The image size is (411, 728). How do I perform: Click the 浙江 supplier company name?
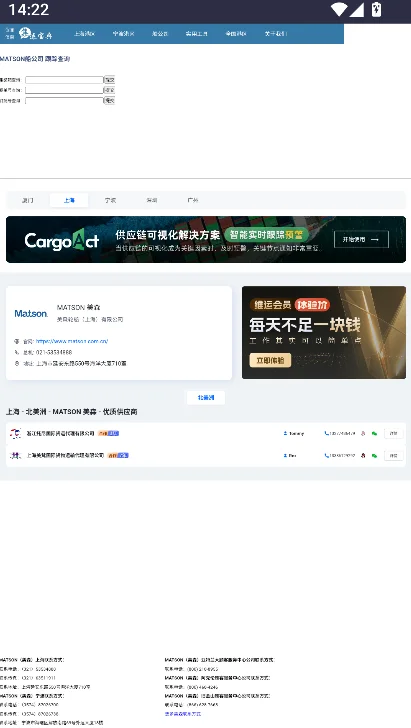tap(60, 433)
